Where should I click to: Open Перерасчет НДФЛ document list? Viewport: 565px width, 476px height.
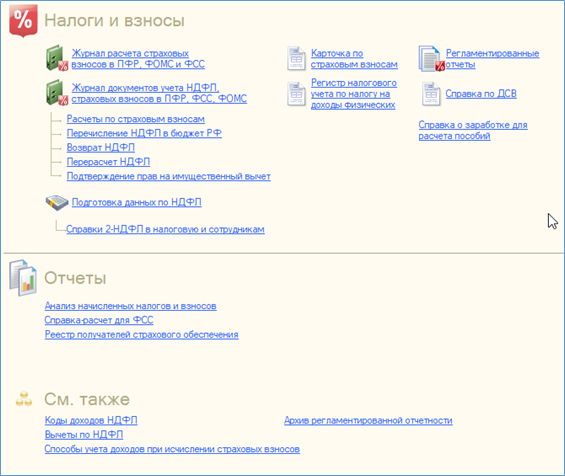[108, 162]
